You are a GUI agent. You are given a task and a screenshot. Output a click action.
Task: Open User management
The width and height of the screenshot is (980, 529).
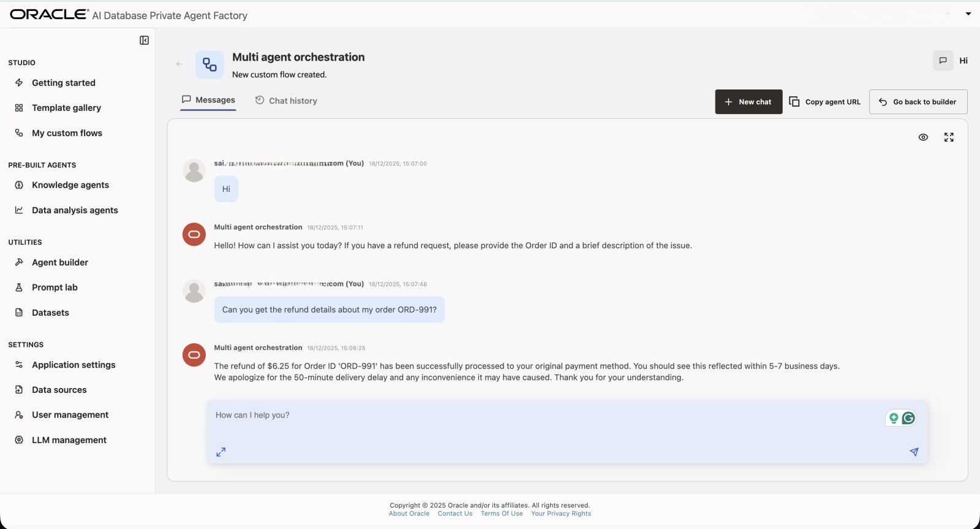click(x=70, y=415)
